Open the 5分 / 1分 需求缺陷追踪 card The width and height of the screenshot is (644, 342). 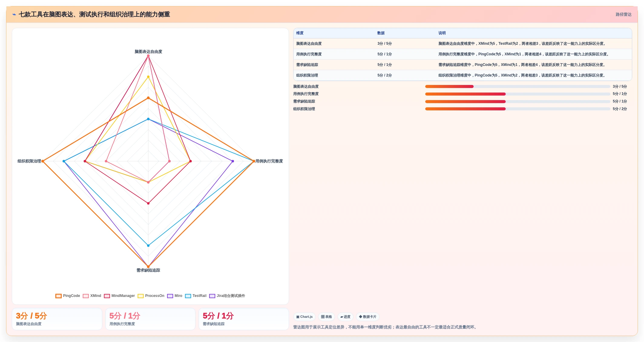pyautogui.click(x=244, y=319)
